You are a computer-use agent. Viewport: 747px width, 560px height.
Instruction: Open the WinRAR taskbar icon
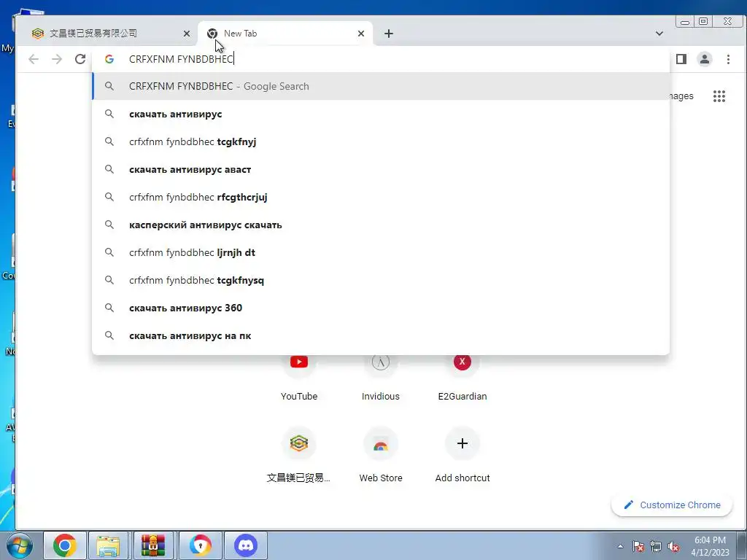coord(153,545)
